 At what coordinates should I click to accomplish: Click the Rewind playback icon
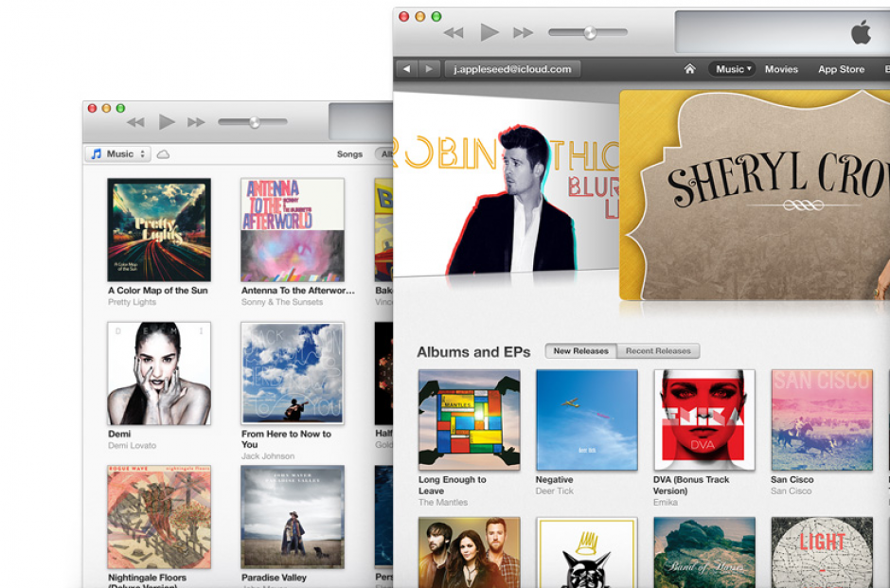click(453, 30)
